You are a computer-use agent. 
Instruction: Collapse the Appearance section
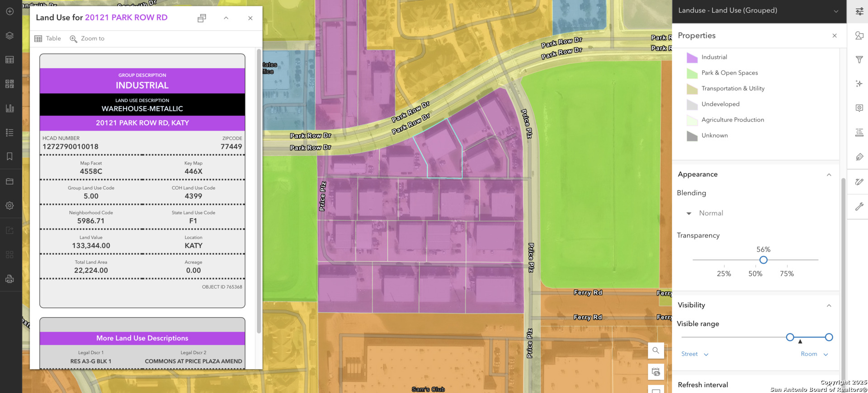pyautogui.click(x=829, y=175)
